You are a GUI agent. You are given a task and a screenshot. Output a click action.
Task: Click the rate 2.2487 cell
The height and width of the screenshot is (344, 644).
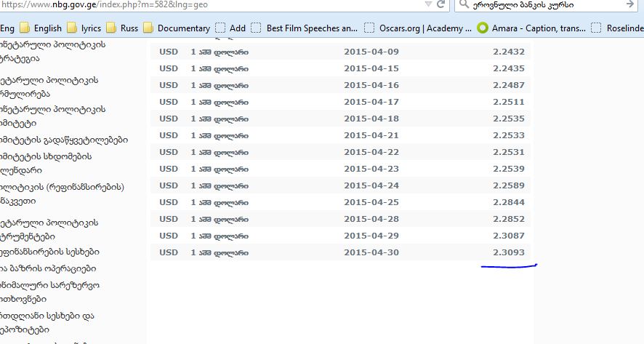[x=509, y=85]
